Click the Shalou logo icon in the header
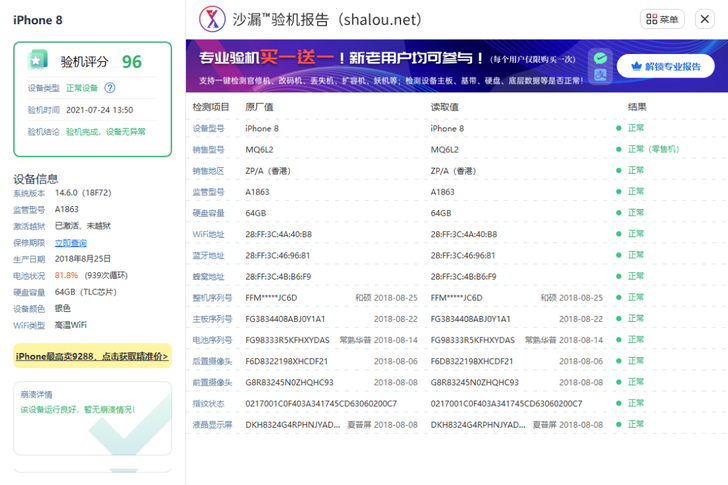This screenshot has height=485, width=728. click(x=212, y=19)
